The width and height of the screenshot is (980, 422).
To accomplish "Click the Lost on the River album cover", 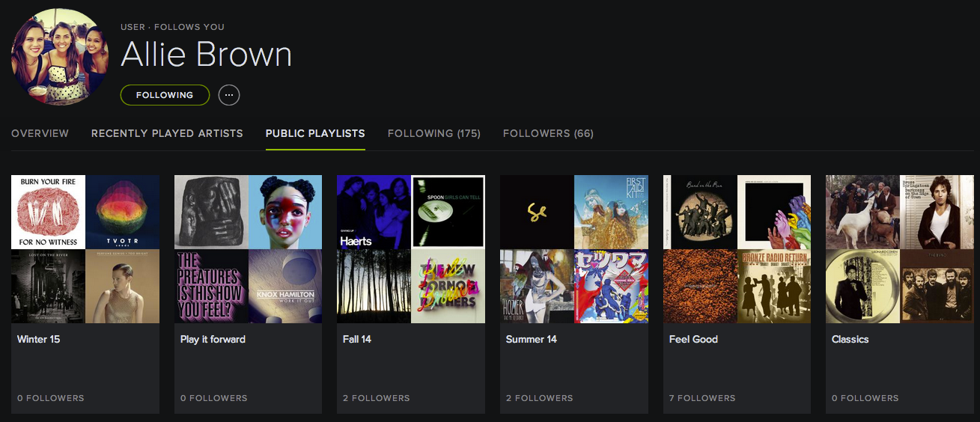I will pyautogui.click(x=48, y=286).
